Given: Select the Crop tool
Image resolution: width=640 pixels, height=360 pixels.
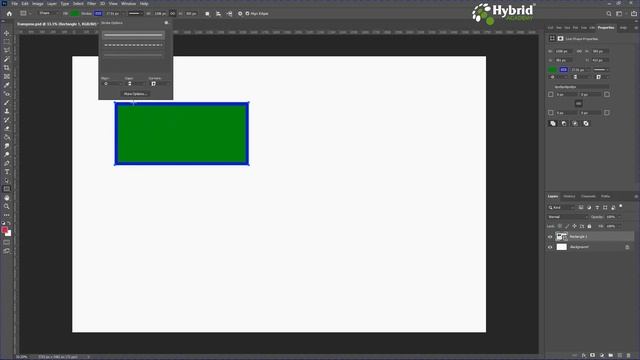Looking at the screenshot, I should pyautogui.click(x=7, y=68).
